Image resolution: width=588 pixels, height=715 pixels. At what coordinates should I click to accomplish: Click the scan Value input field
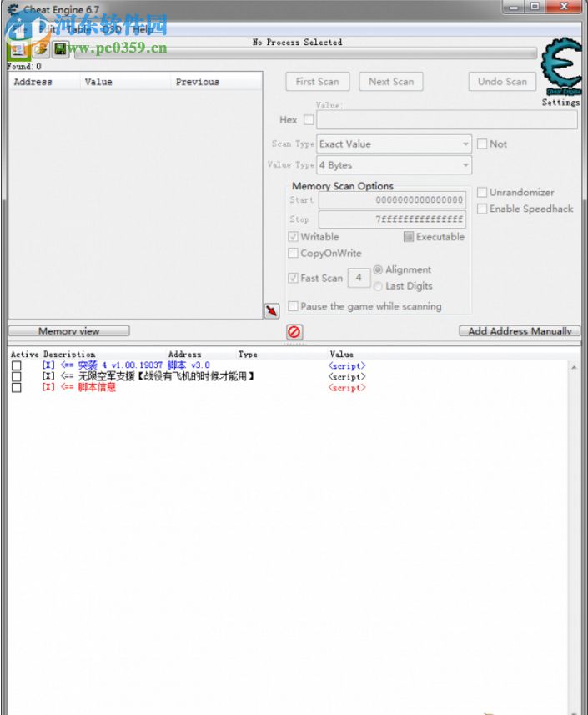447,120
